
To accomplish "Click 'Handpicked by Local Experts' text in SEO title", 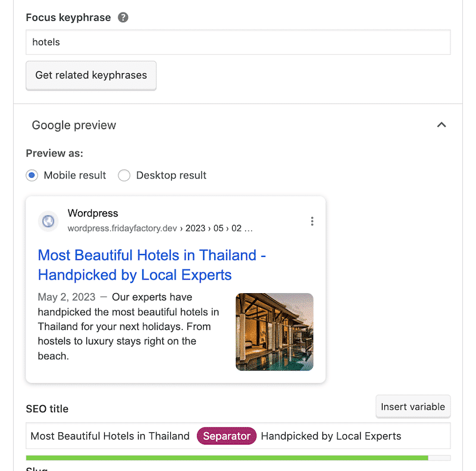I will tap(331, 436).
